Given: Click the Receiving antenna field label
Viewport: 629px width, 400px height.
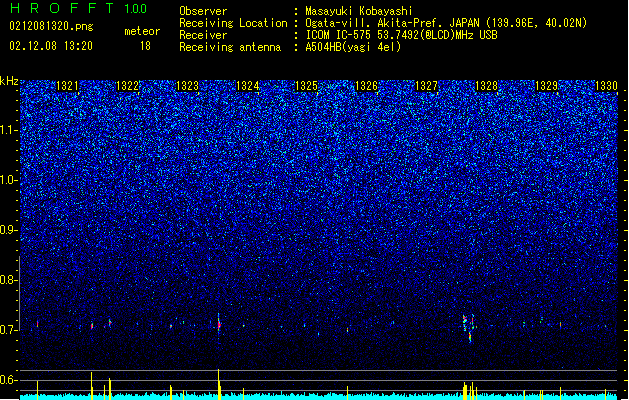Looking at the screenshot, I should 230,47.
